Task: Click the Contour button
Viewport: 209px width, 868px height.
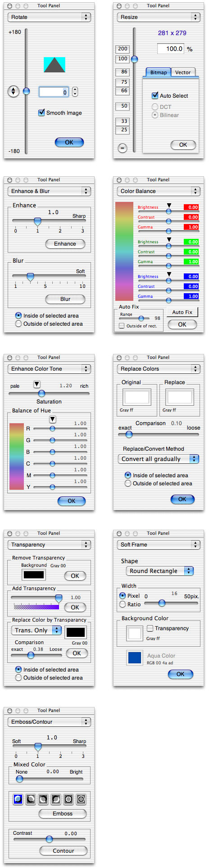Action: pyautogui.click(x=63, y=850)
